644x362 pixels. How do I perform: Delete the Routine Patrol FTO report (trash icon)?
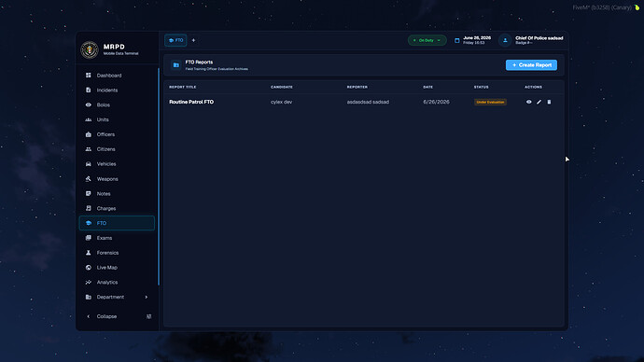pyautogui.click(x=549, y=102)
